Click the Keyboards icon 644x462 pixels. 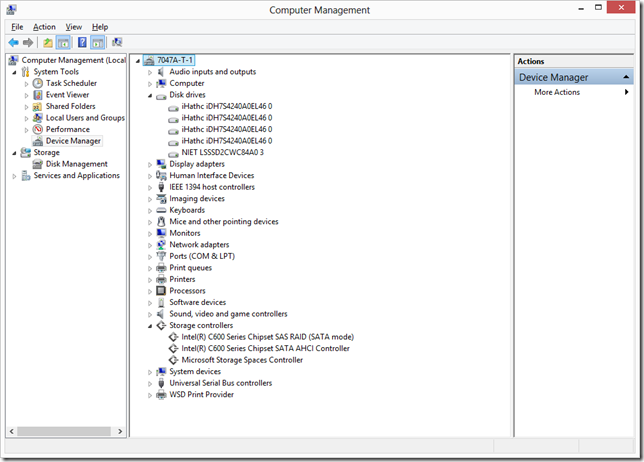(161, 210)
